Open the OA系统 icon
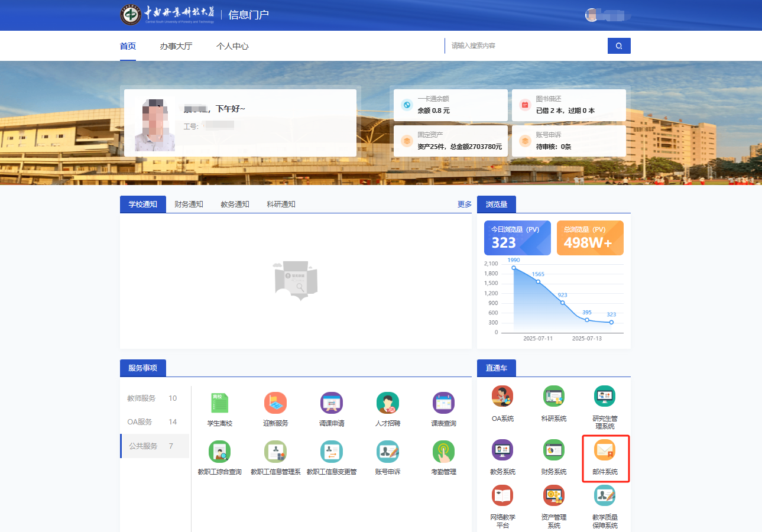Screen dimensions: 762x532 click(x=502, y=397)
